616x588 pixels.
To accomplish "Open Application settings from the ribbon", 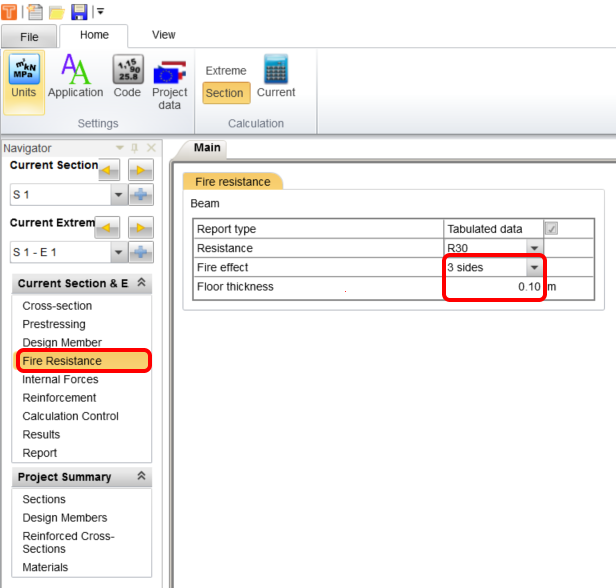I will click(x=75, y=77).
